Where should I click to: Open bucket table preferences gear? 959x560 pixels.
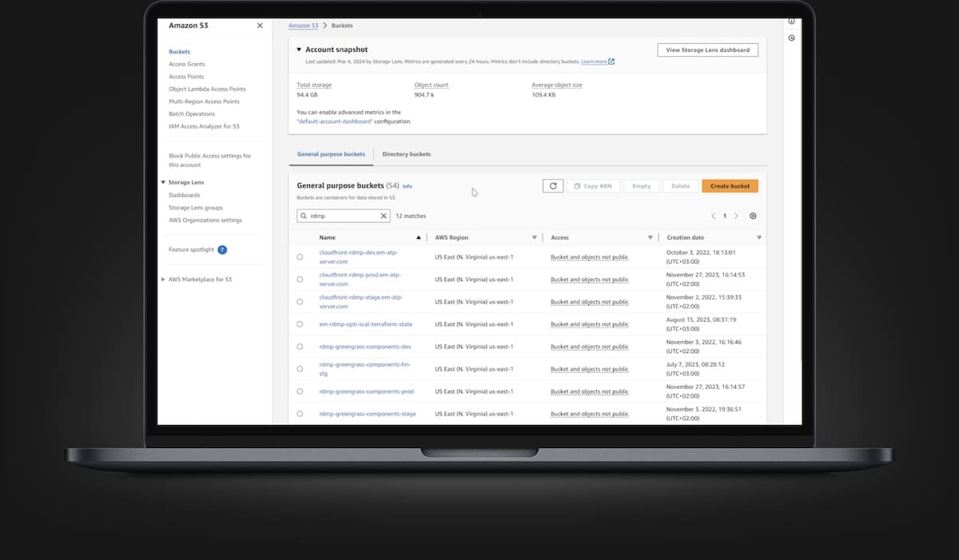click(x=753, y=216)
